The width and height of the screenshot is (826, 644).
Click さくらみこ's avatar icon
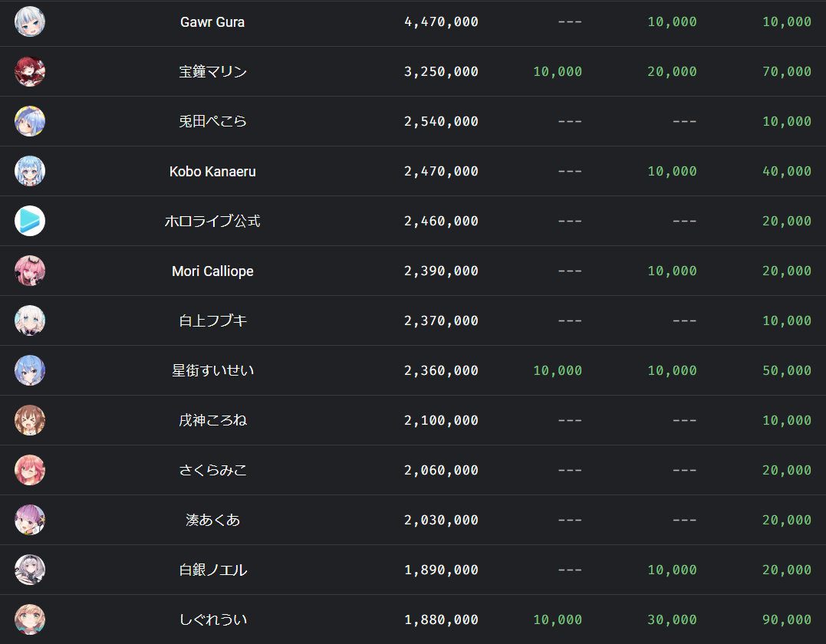[x=30, y=470]
